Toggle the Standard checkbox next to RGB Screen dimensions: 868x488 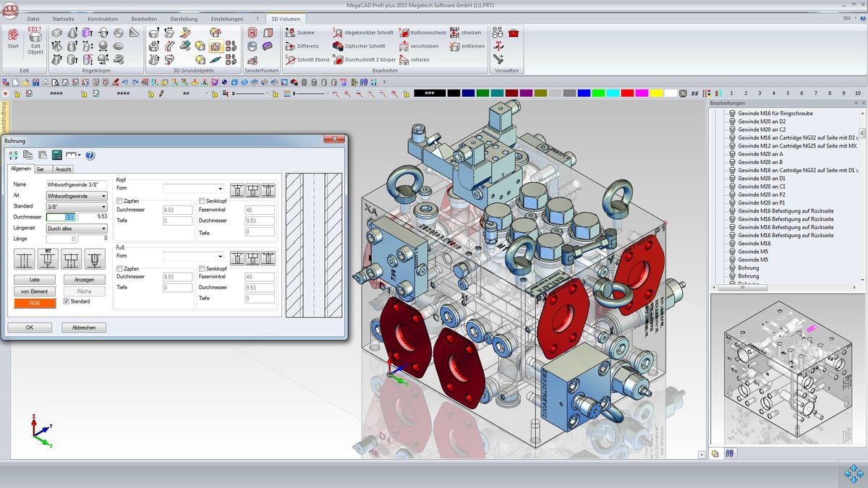67,301
